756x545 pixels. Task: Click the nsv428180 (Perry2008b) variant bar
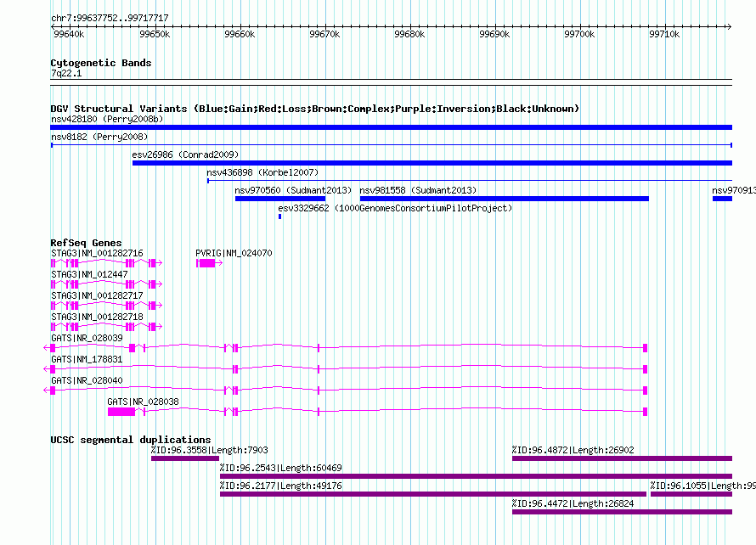pyautogui.click(x=391, y=127)
